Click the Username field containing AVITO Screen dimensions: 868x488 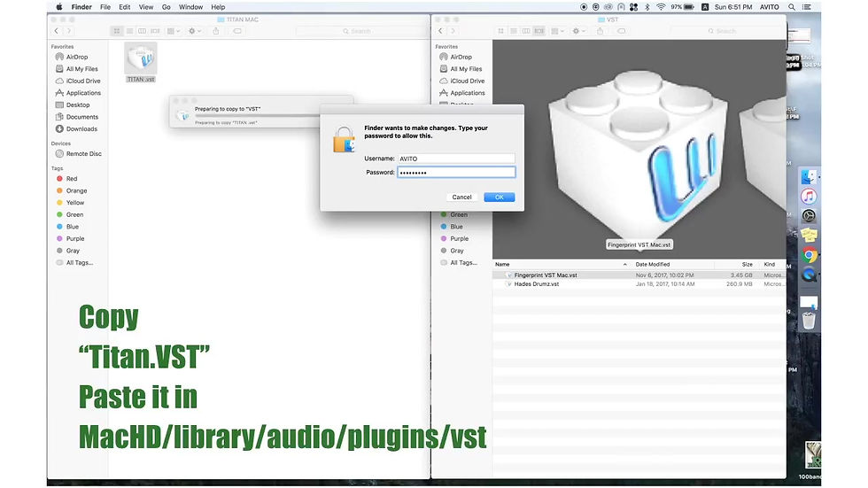456,159
